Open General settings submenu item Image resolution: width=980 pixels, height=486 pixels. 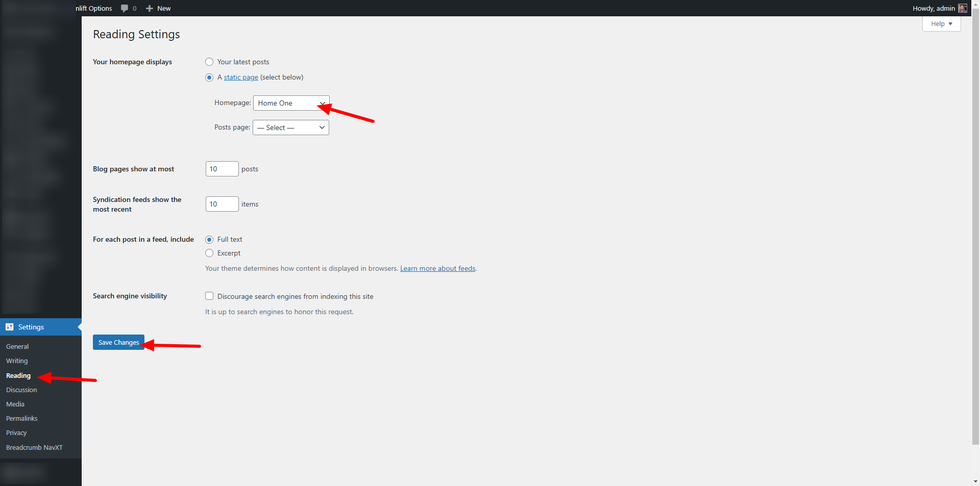[17, 346]
